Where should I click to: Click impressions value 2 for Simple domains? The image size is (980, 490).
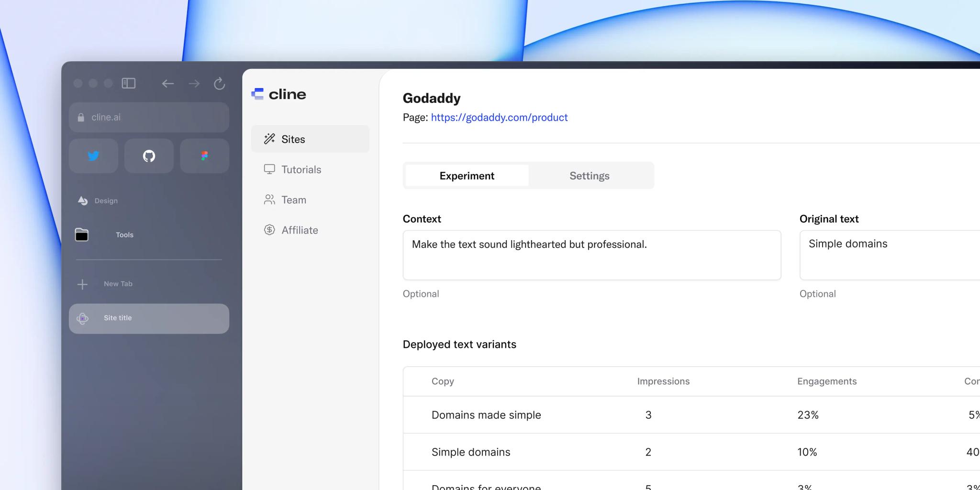click(x=648, y=452)
